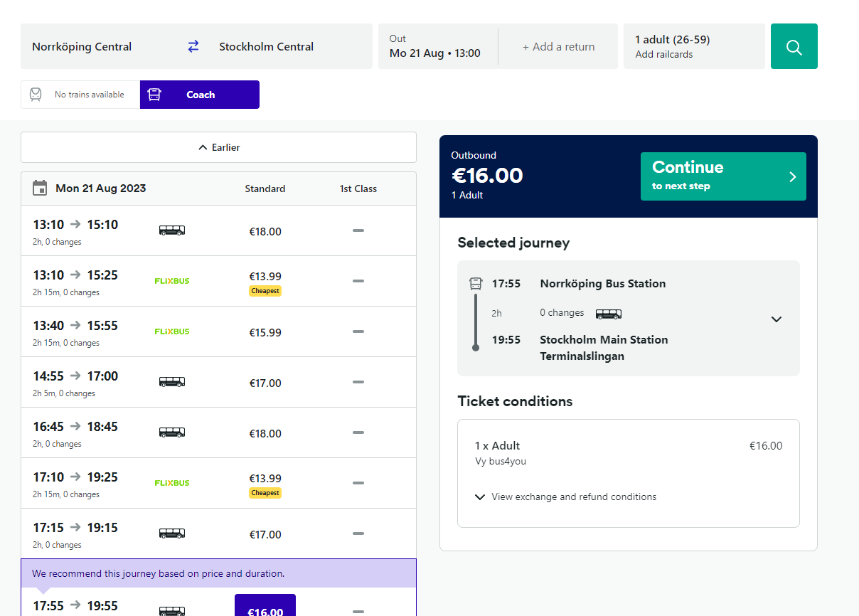Select the €17.00 fare for the 17:15 departure
Image resolution: width=859 pixels, height=616 pixels.
click(x=265, y=534)
